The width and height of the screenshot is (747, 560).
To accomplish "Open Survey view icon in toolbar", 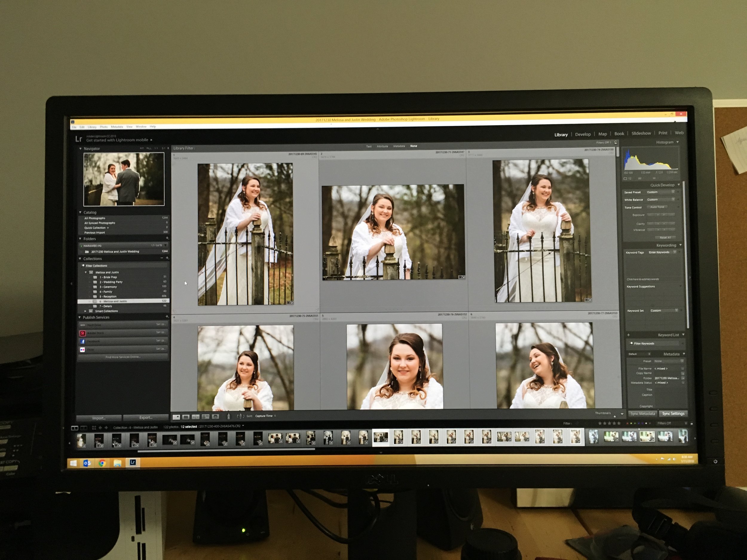I will coord(205,417).
